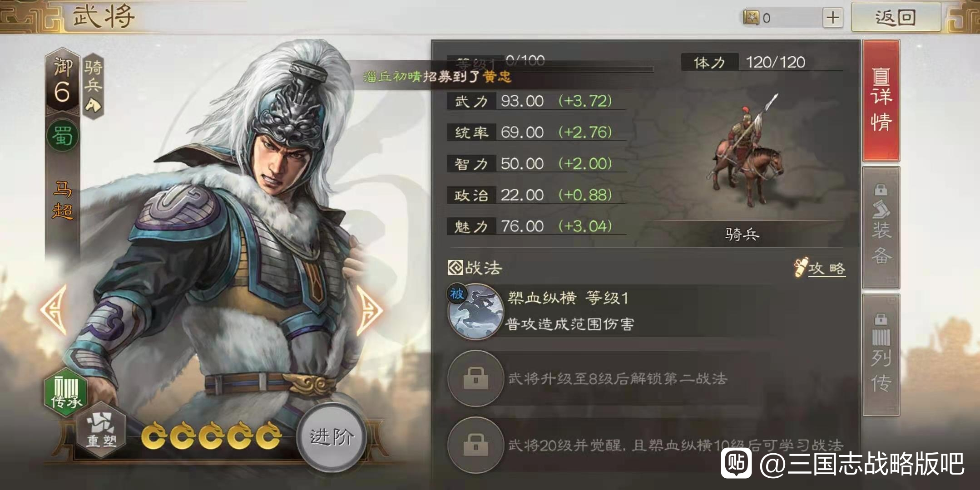This screenshot has width=980, height=490.
Task: Open the 攻略 strategy guide link
Action: click(x=820, y=268)
